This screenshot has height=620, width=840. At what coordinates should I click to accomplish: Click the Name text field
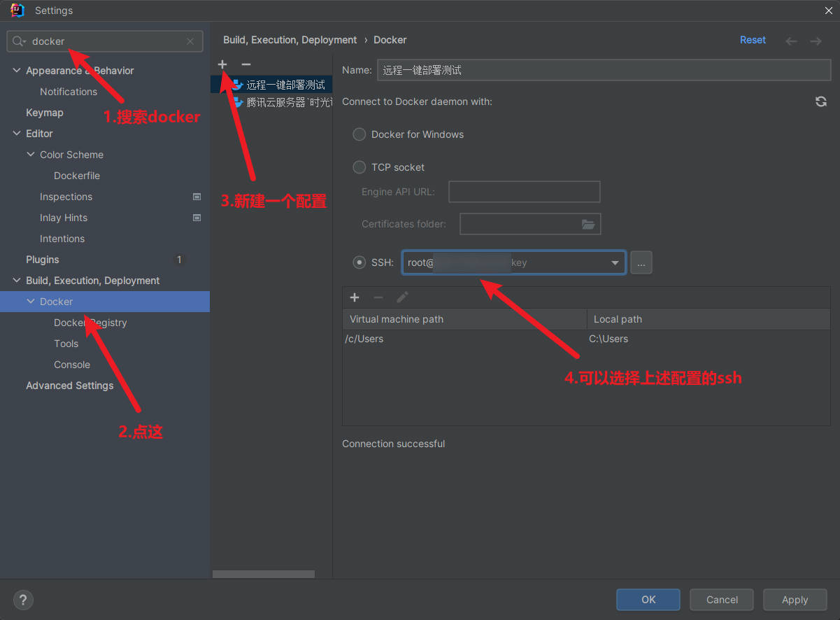pos(604,70)
